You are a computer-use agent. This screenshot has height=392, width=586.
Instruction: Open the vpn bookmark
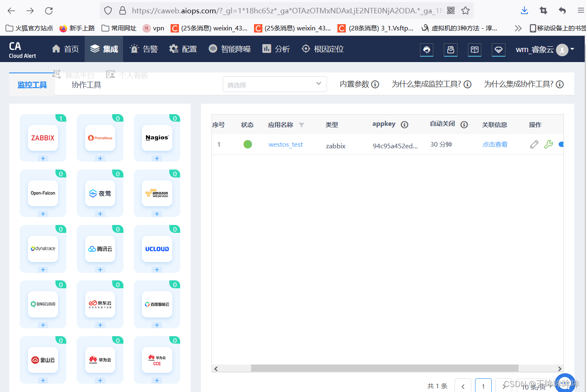coord(153,28)
